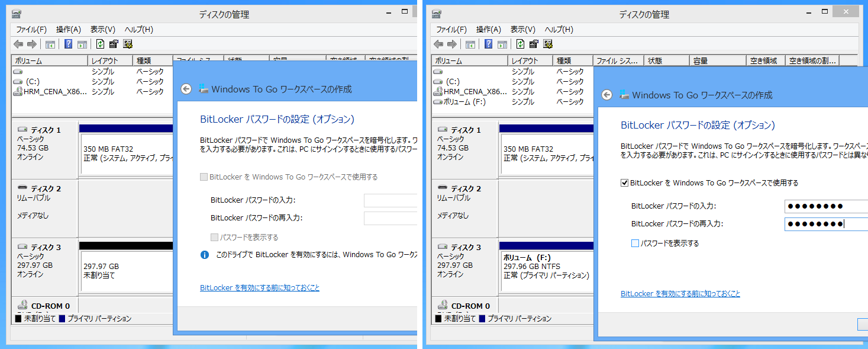
Task: Sort by ファイル シス... column header in right screenshot
Action: (618, 60)
